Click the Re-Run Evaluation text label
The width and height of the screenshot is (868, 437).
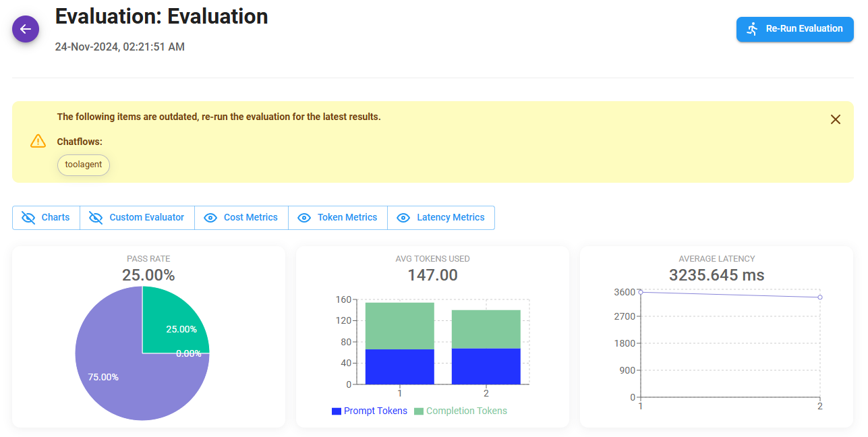coord(804,29)
